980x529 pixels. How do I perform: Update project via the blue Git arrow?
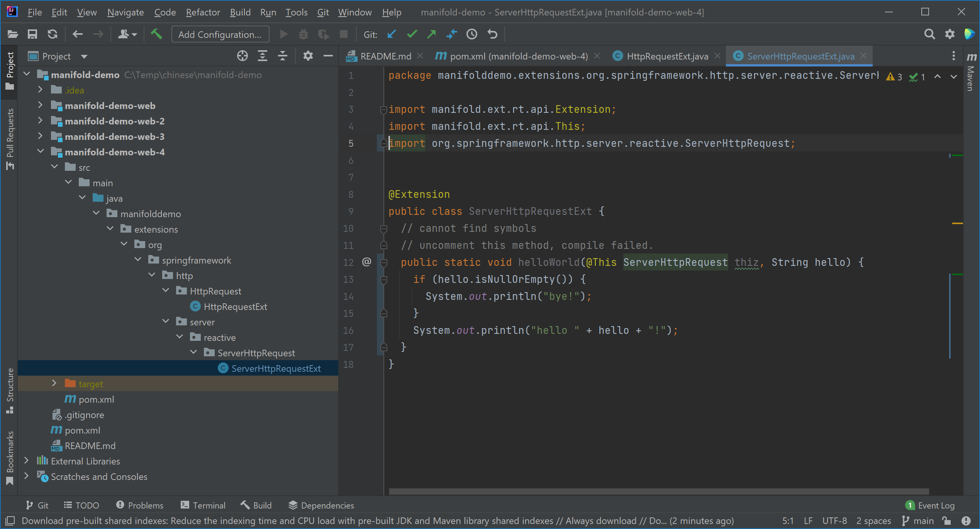(392, 34)
